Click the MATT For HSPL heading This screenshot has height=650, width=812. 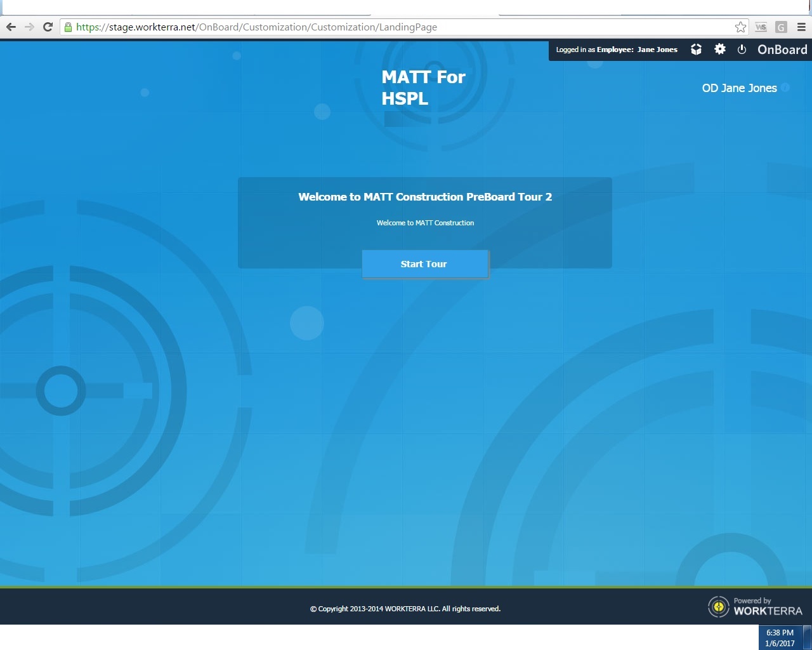(423, 88)
